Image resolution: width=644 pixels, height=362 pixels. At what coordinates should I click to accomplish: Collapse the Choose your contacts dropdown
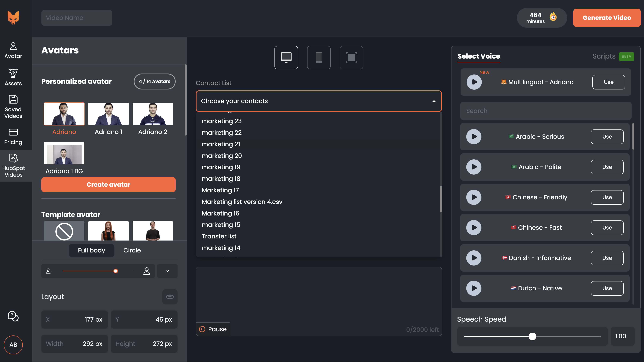coord(434,101)
